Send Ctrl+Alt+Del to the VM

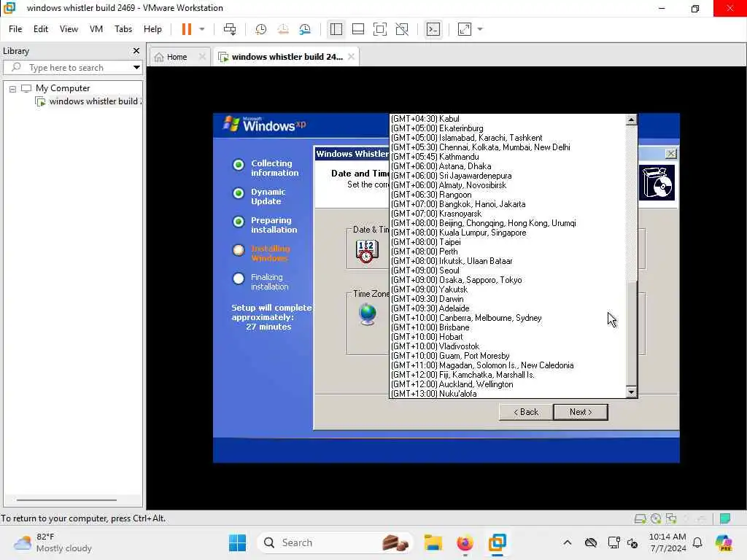pyautogui.click(x=230, y=29)
